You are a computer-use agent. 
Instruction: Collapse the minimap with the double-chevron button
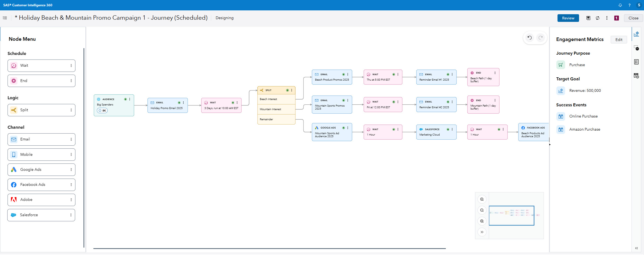[482, 232]
